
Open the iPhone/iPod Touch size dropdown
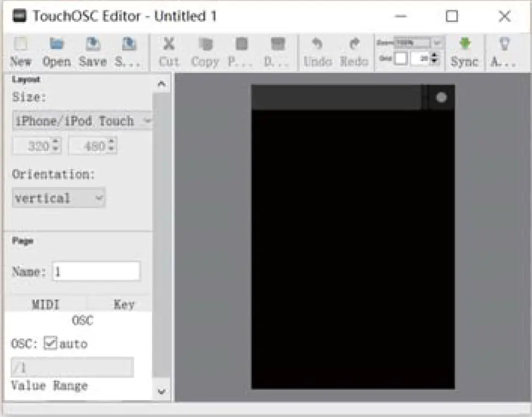click(82, 120)
